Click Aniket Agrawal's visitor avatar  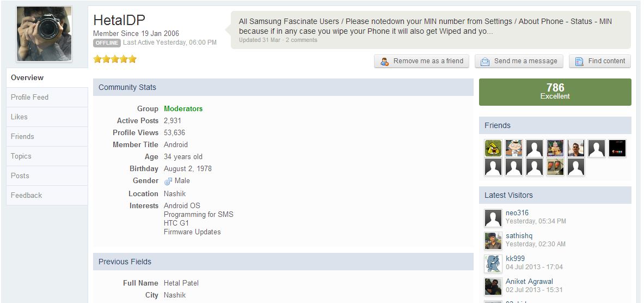493,286
